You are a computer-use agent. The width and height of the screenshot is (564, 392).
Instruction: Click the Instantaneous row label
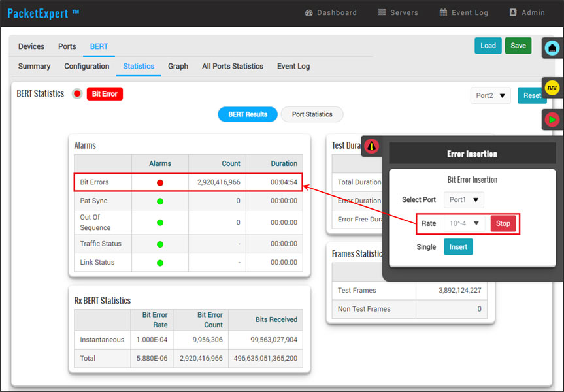tap(102, 340)
